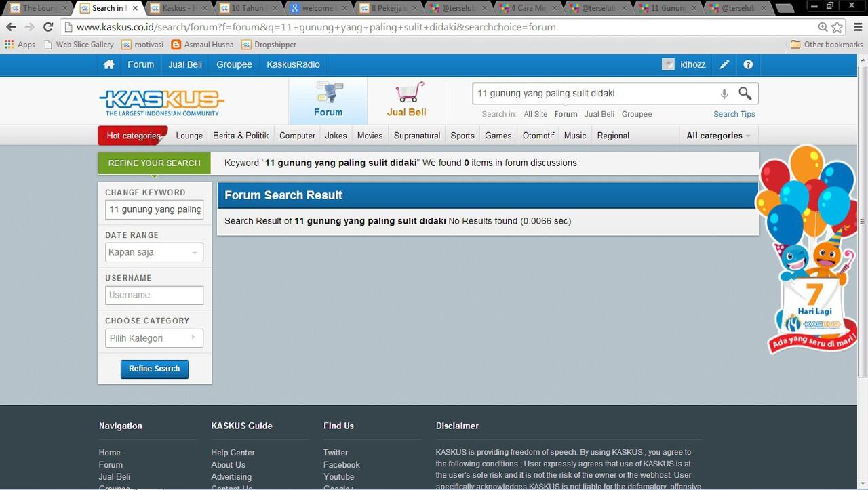The height and width of the screenshot is (490, 868).
Task: Select the Movies category
Action: 370,136
